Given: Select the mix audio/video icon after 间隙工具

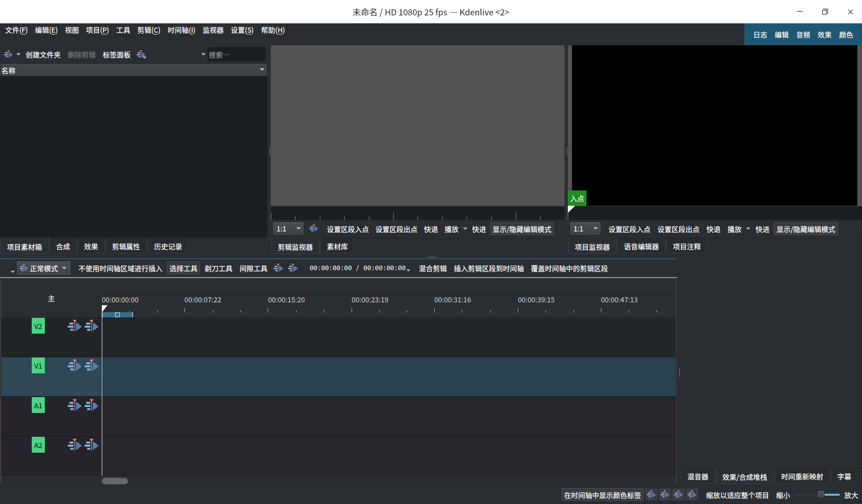Looking at the screenshot, I should tap(278, 268).
